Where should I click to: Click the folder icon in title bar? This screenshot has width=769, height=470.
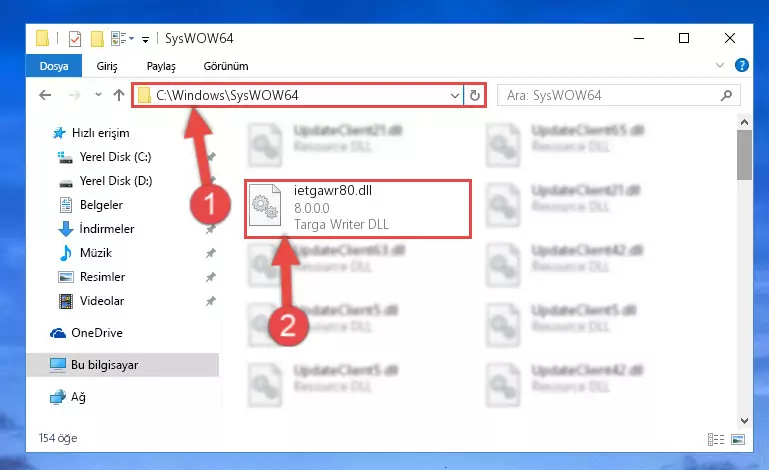coord(42,38)
